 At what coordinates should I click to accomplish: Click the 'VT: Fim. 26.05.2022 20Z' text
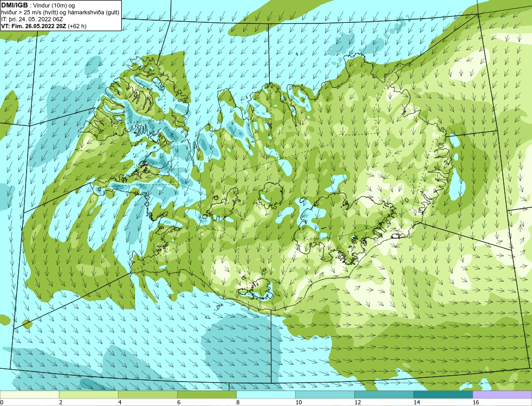34,26
